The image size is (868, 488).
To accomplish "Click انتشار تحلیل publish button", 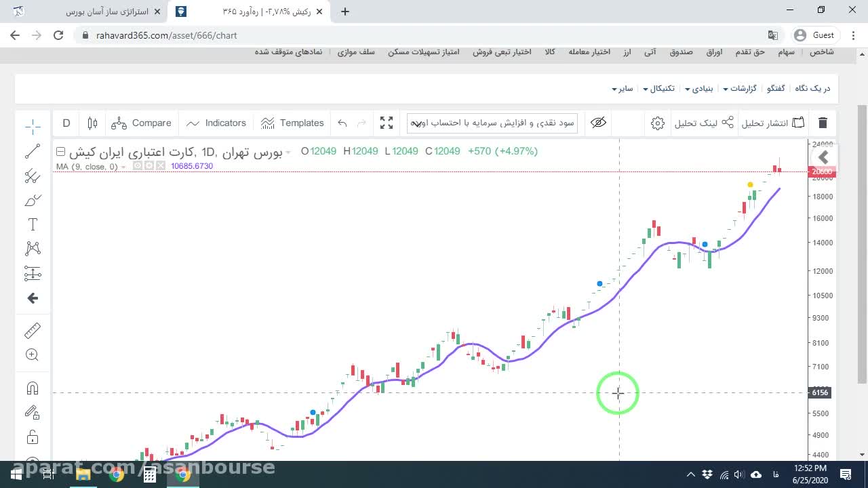I will coord(773,123).
